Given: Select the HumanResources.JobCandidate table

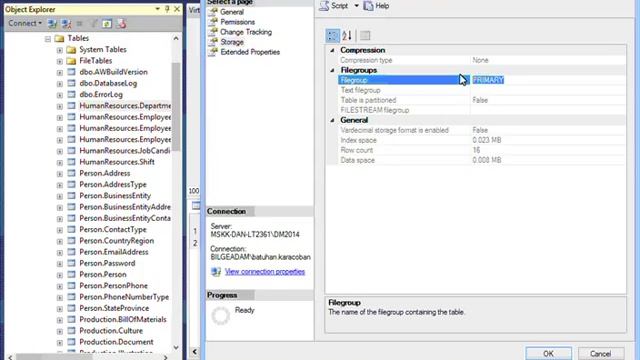Looking at the screenshot, I should (x=125, y=151).
